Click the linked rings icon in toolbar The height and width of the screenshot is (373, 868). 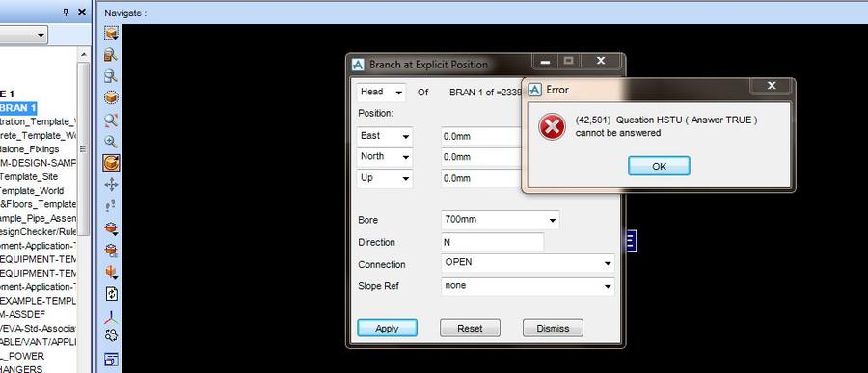[x=111, y=335]
